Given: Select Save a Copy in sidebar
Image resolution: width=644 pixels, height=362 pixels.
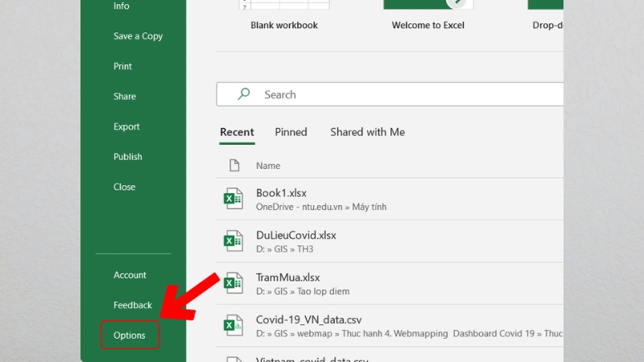Looking at the screenshot, I should tap(138, 36).
